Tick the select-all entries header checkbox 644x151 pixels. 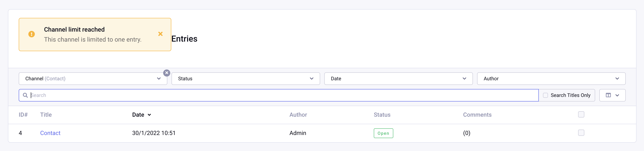pos(581,115)
